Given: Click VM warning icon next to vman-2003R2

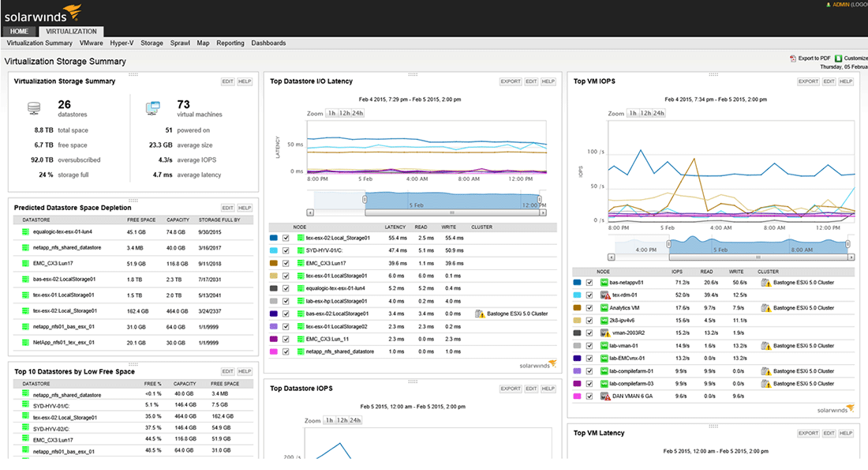Looking at the screenshot, I should 605,333.
